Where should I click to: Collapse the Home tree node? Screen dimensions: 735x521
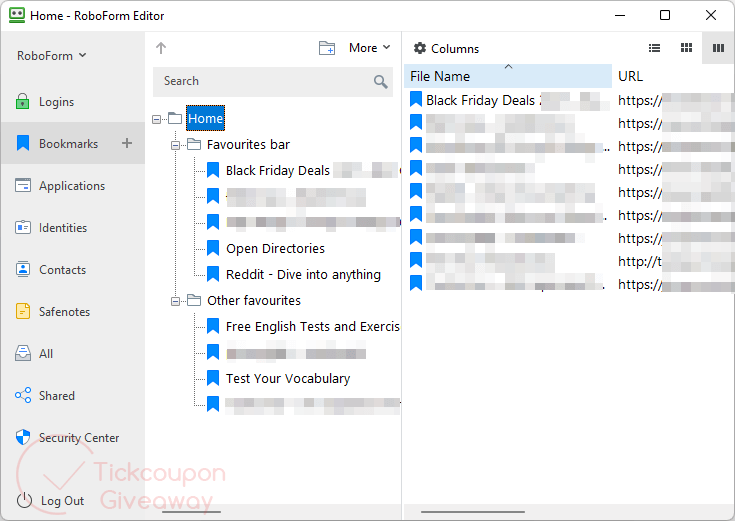[x=157, y=119]
